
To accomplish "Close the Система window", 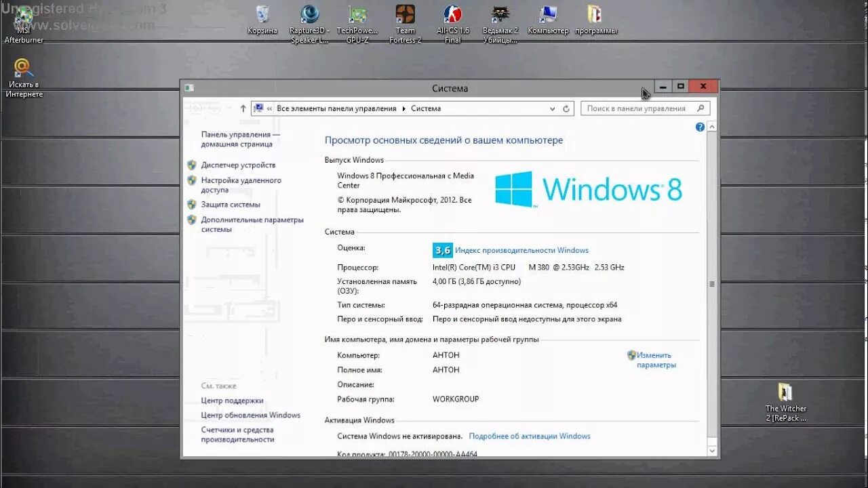I will 703,86.
